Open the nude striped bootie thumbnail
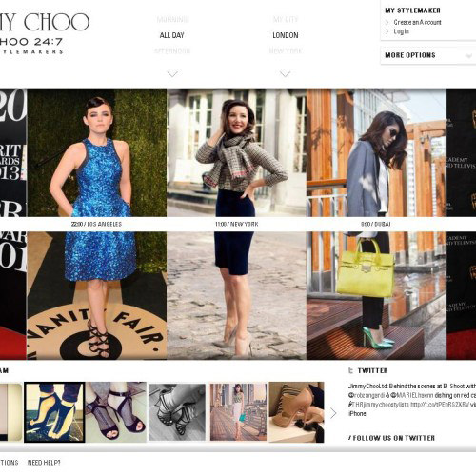Screen dimensions: 476x476 pyautogui.click(x=296, y=412)
